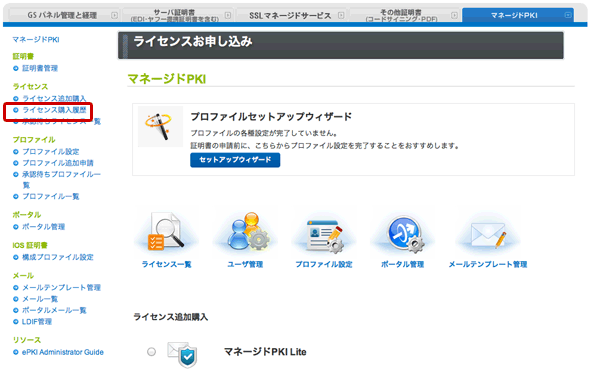Screen dimensions: 600x372
Task: Click bullet icon beside ポータル管理 sidebar link
Action: pyautogui.click(x=16, y=227)
